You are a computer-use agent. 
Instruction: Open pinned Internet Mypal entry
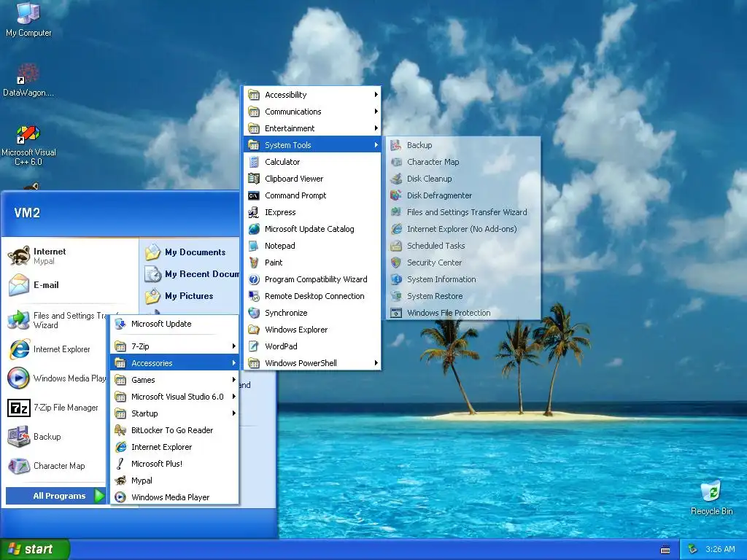[x=71, y=256]
